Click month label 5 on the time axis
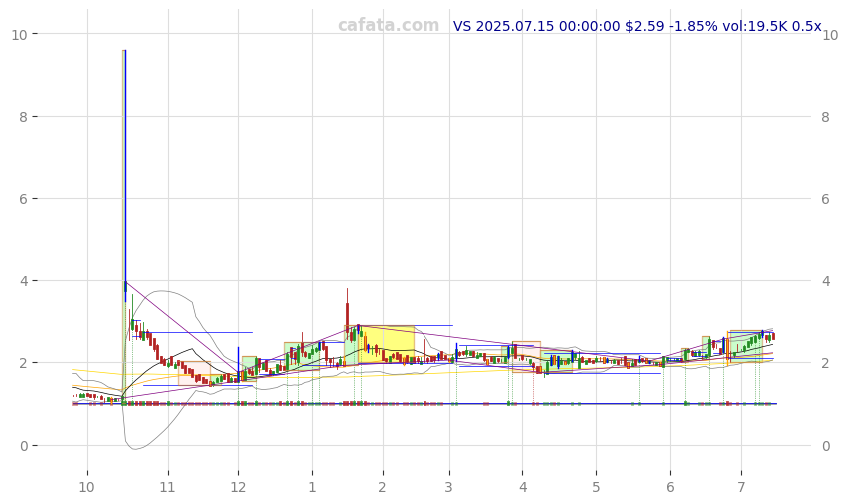848x504 pixels. [x=596, y=488]
